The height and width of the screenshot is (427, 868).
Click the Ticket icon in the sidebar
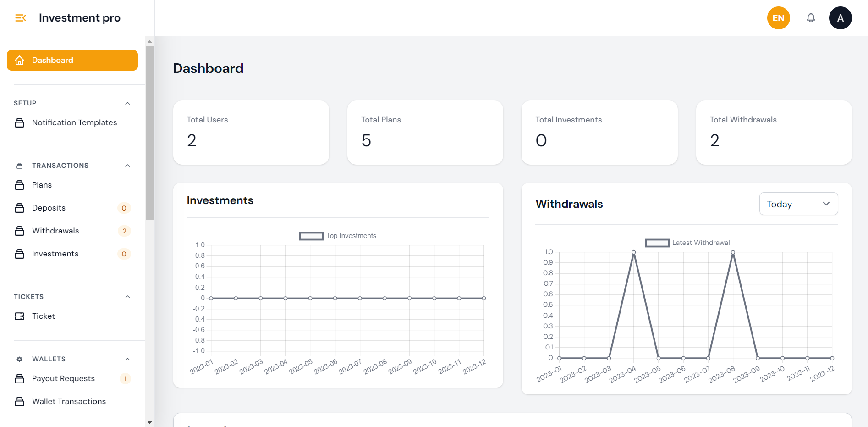(x=19, y=316)
